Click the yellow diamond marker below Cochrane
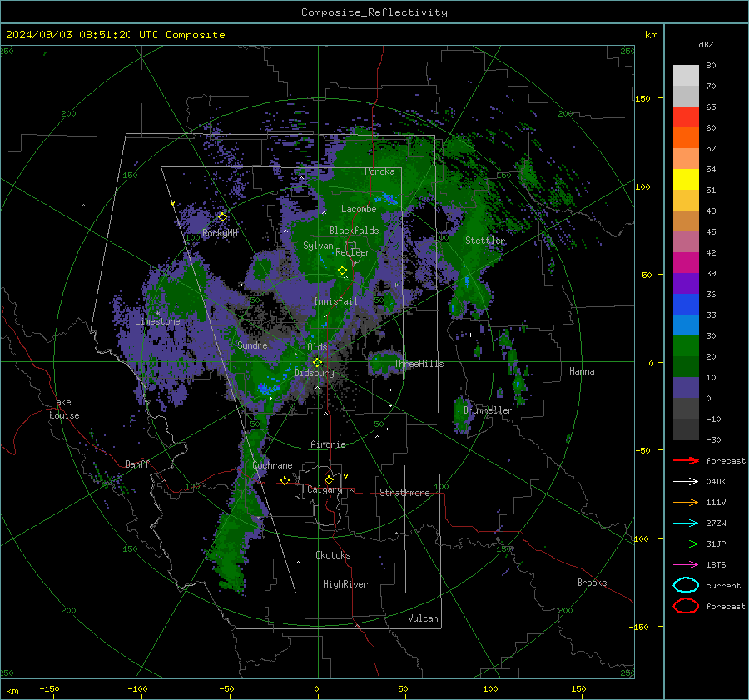The width and height of the screenshot is (749, 700). (285, 480)
